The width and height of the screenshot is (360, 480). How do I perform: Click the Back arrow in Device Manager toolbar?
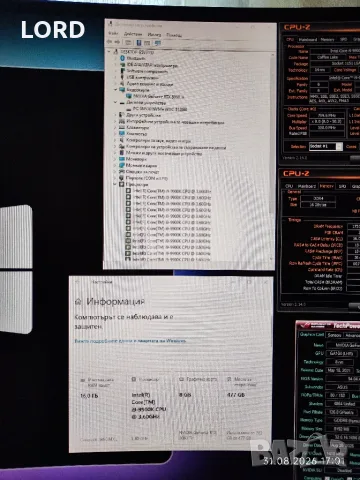pyautogui.click(x=109, y=42)
